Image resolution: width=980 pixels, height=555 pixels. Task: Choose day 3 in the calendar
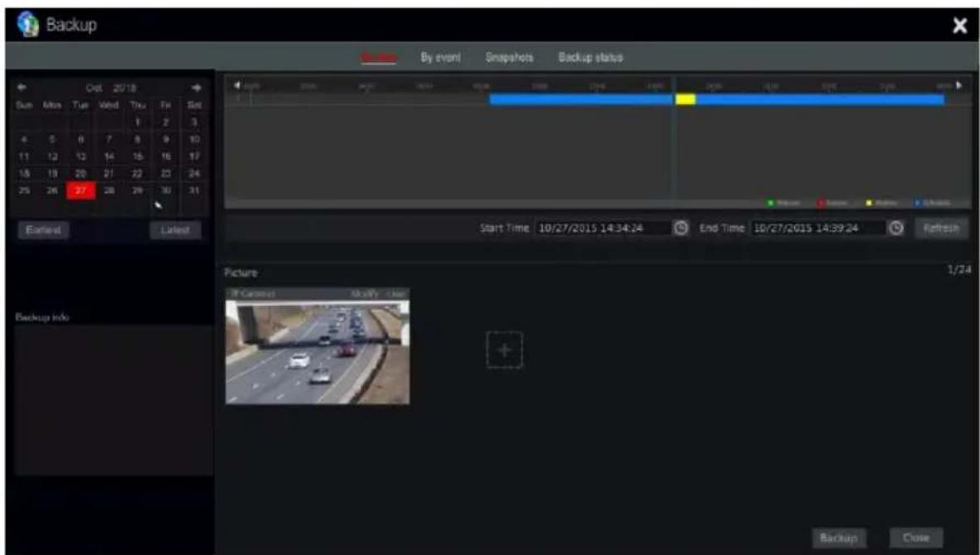coord(194,123)
